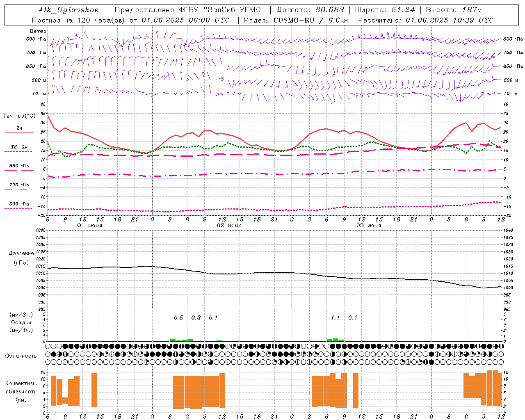Click the Облачность cloud cover label
The image size is (525, 420).
21,356
